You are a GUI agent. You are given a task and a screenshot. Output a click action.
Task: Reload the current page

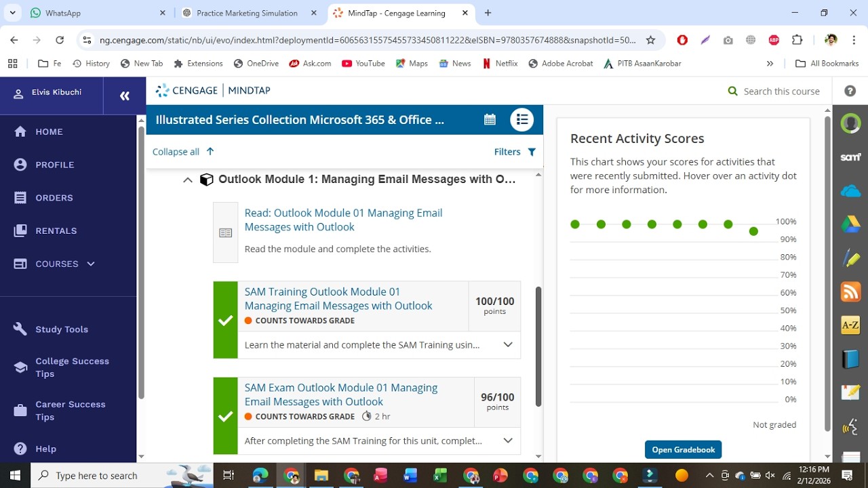click(x=60, y=40)
